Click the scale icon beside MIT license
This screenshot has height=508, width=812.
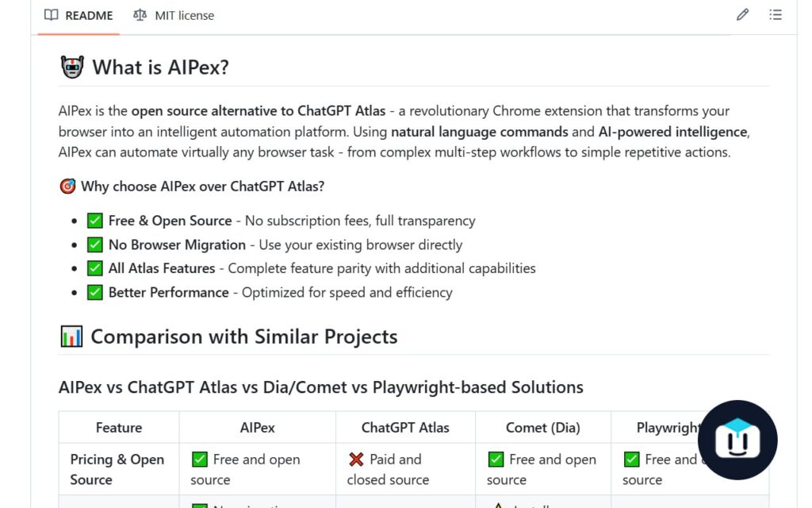pyautogui.click(x=140, y=15)
